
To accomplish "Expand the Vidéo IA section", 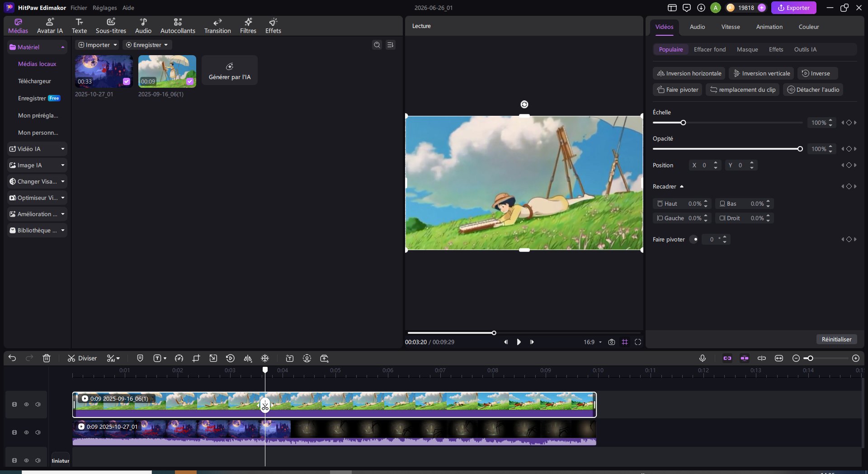I will pyautogui.click(x=37, y=149).
